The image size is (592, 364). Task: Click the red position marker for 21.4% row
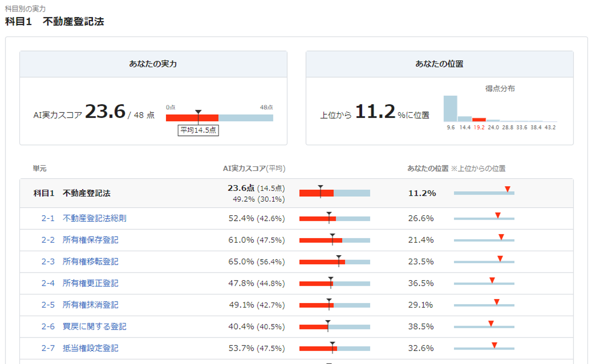[501, 237]
